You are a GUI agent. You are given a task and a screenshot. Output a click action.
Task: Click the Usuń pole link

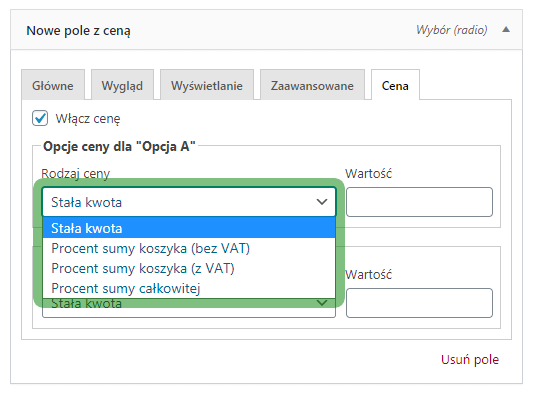tap(470, 359)
